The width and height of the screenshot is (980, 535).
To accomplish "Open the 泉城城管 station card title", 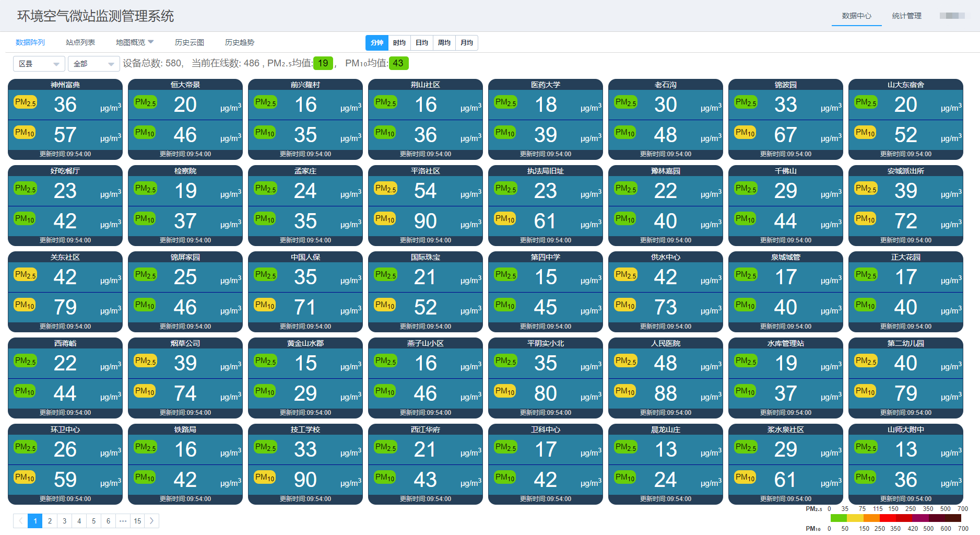I will pos(786,257).
